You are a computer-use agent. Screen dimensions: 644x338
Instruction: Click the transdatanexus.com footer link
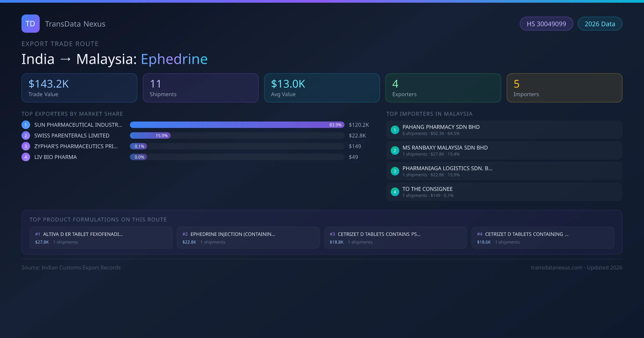[x=557, y=267]
